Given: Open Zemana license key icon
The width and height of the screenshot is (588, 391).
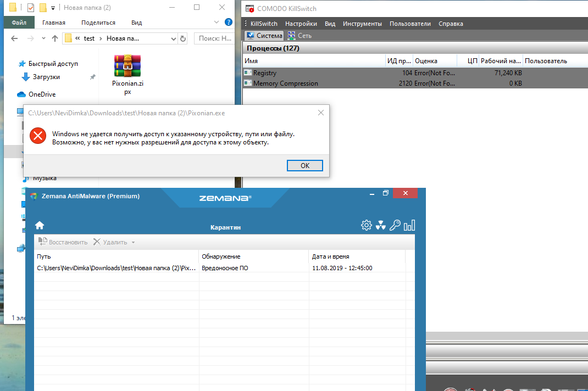Looking at the screenshot, I should click(x=395, y=225).
